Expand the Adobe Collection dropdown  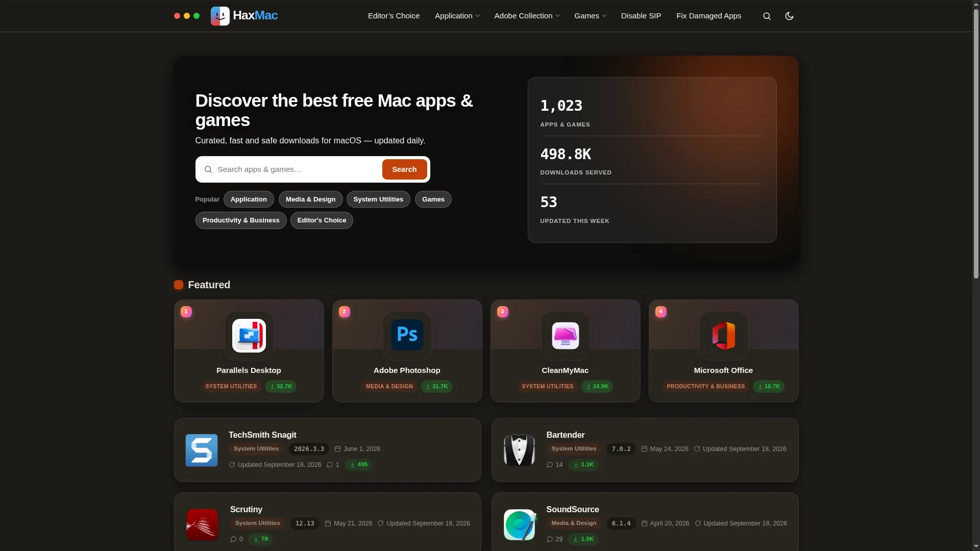point(527,16)
